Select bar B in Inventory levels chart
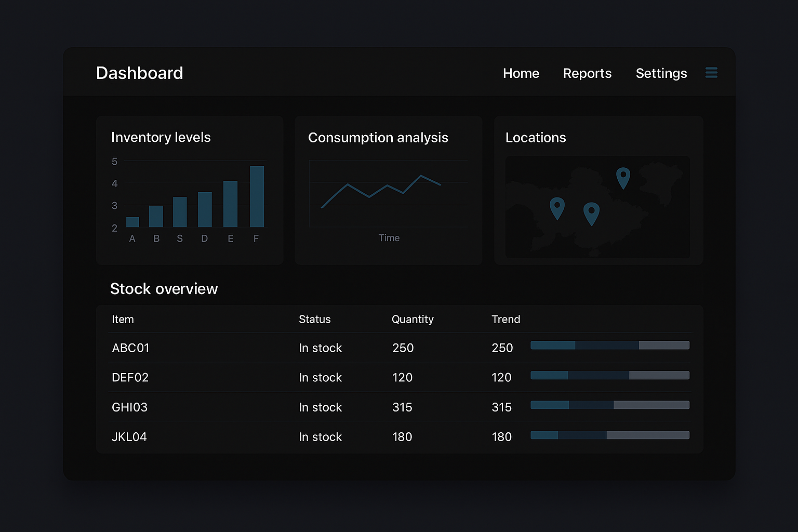 tap(156, 216)
